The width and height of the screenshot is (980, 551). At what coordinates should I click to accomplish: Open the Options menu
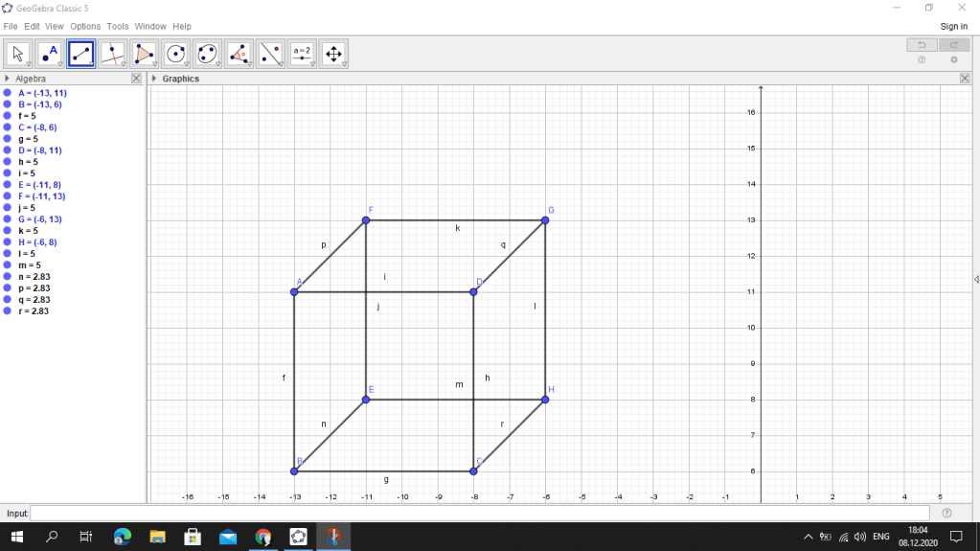tap(85, 27)
